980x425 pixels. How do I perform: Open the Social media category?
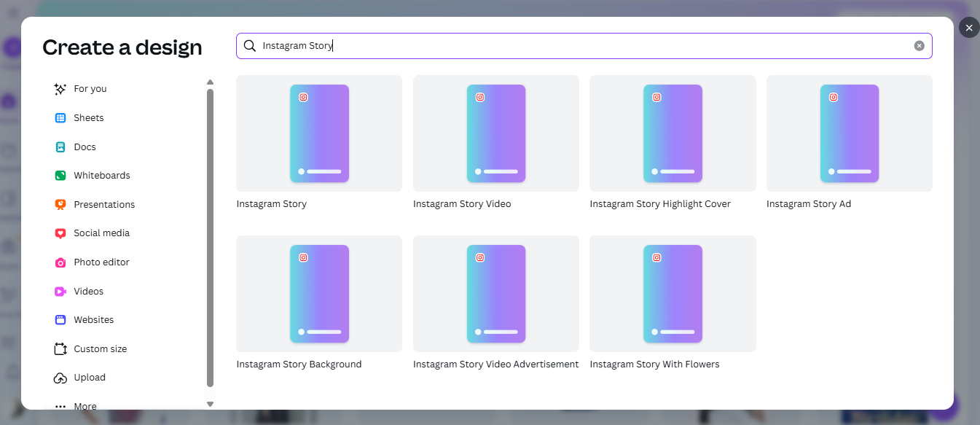101,233
